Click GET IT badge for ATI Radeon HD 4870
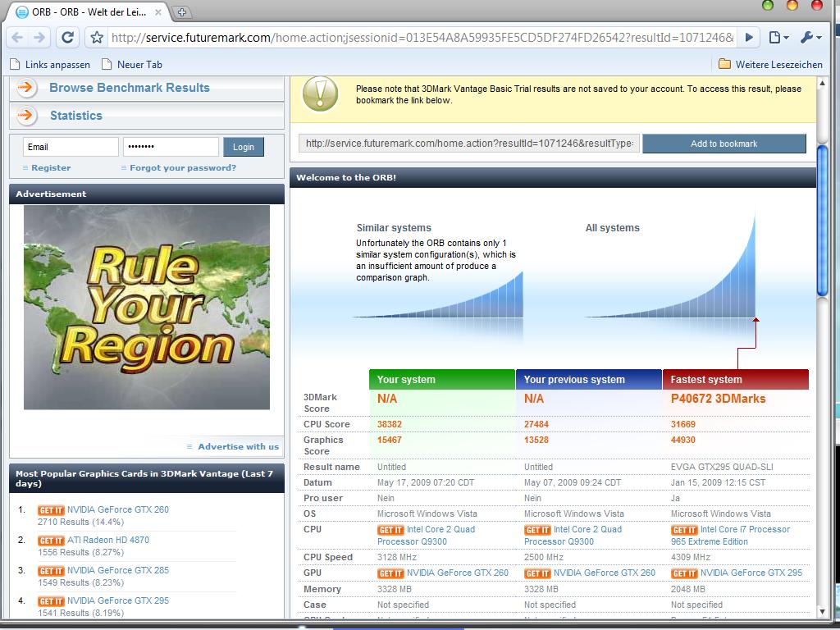This screenshot has height=630, width=840. [x=51, y=541]
